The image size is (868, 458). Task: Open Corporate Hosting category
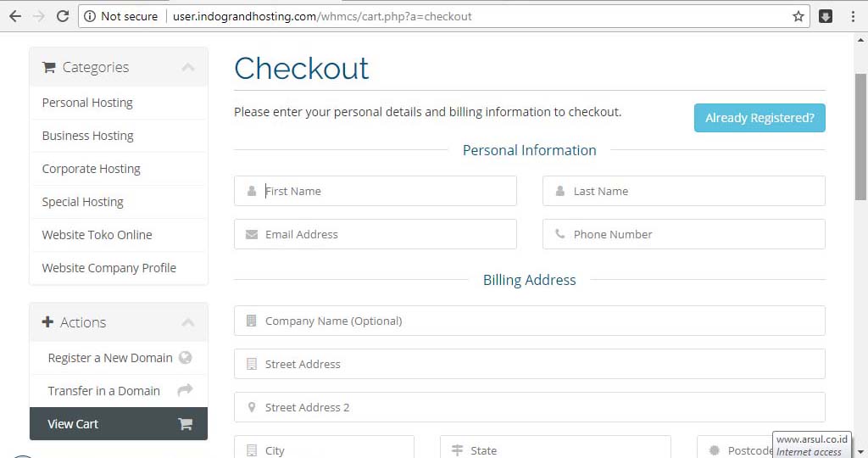[91, 169]
